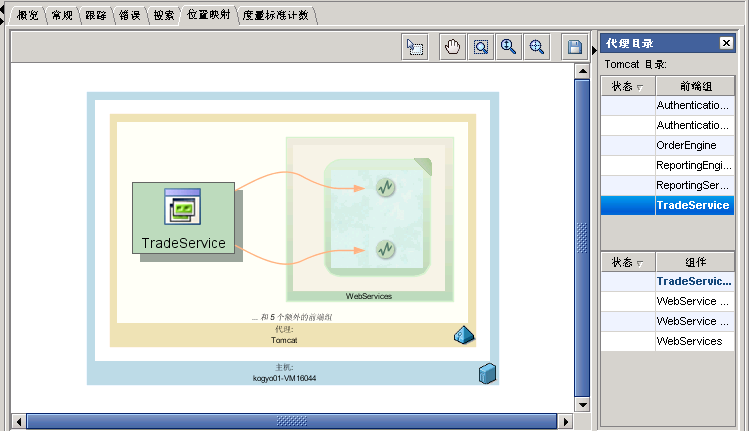Select first WebService ... component row

(x=667, y=302)
